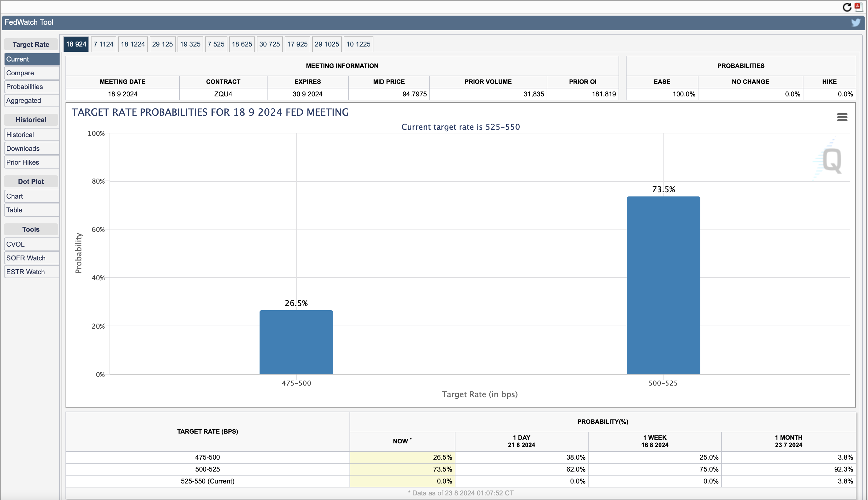
Task: Click the 75.0% one-week probability cell
Action: (655, 469)
